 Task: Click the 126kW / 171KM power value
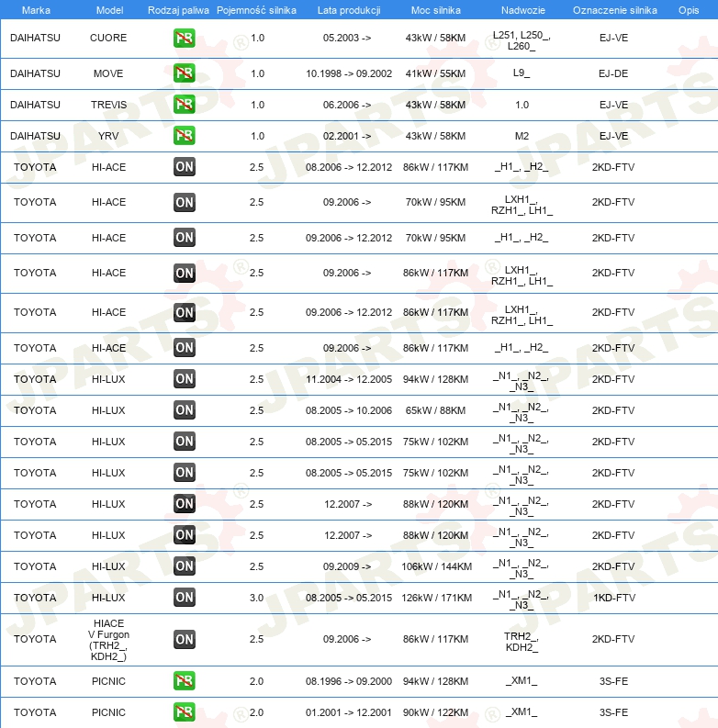[436, 597]
